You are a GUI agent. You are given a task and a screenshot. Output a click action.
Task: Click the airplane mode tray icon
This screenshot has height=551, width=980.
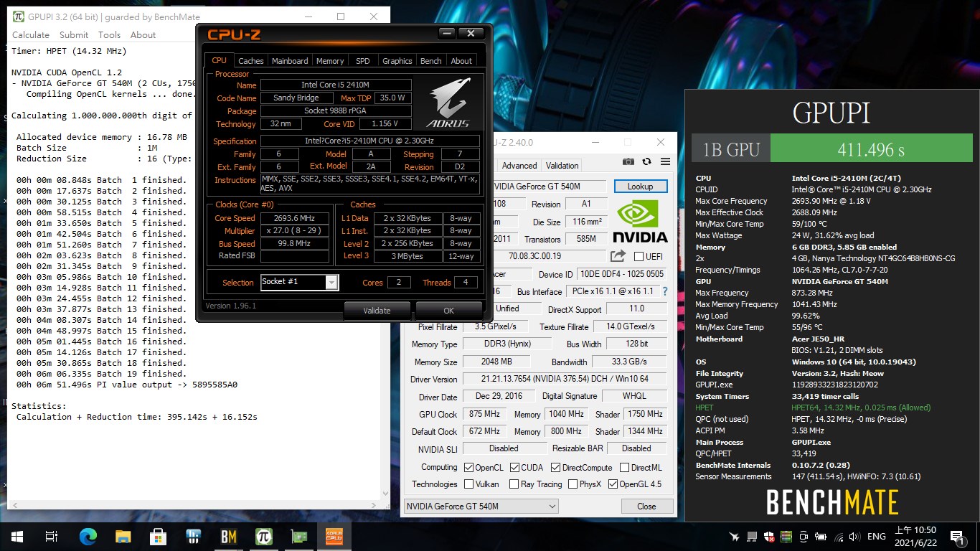(735, 537)
